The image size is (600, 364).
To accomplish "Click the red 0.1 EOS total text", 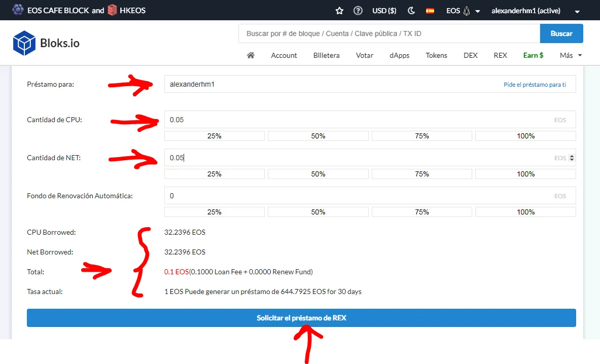I will pos(177,272).
